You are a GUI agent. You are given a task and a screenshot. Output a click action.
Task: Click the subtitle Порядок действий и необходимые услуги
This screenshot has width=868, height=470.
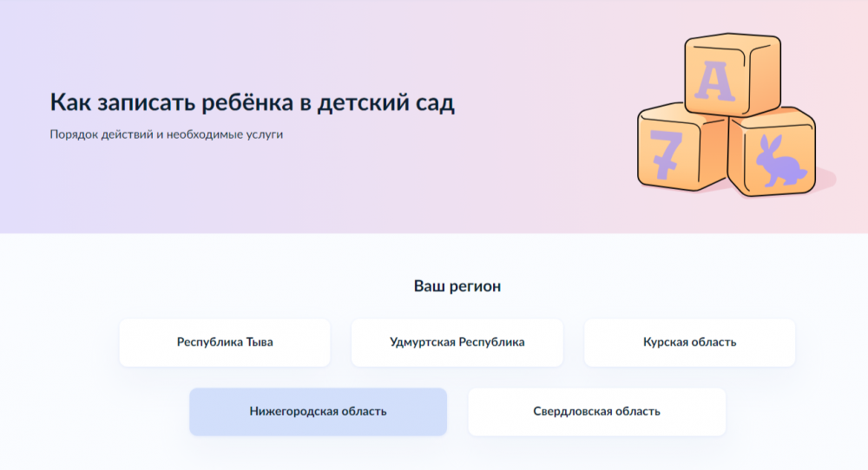pos(166,134)
